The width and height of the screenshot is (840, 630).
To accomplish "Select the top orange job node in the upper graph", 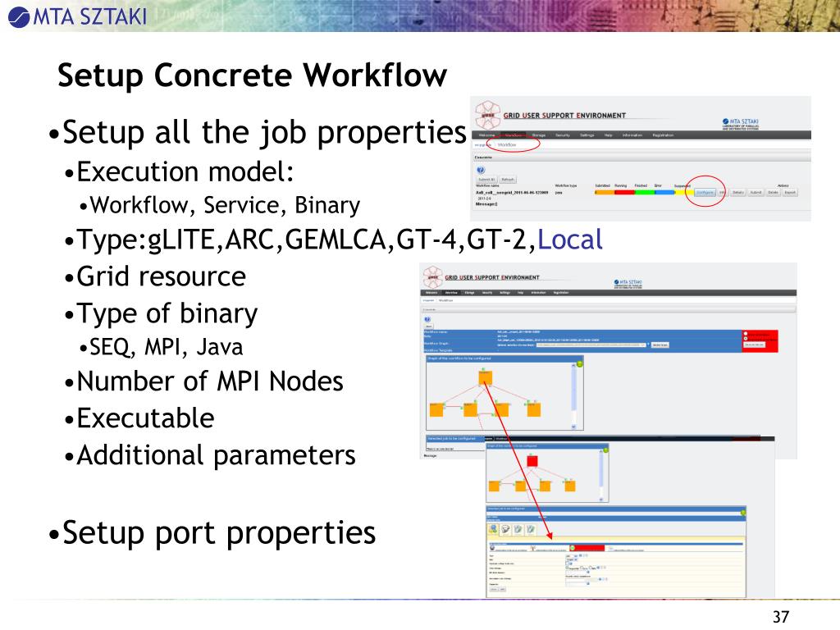I will pyautogui.click(x=486, y=377).
